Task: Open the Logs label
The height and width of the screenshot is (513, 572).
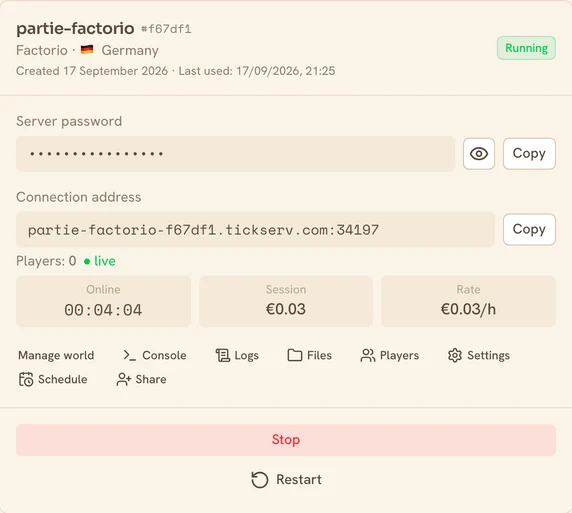Action: (247, 355)
